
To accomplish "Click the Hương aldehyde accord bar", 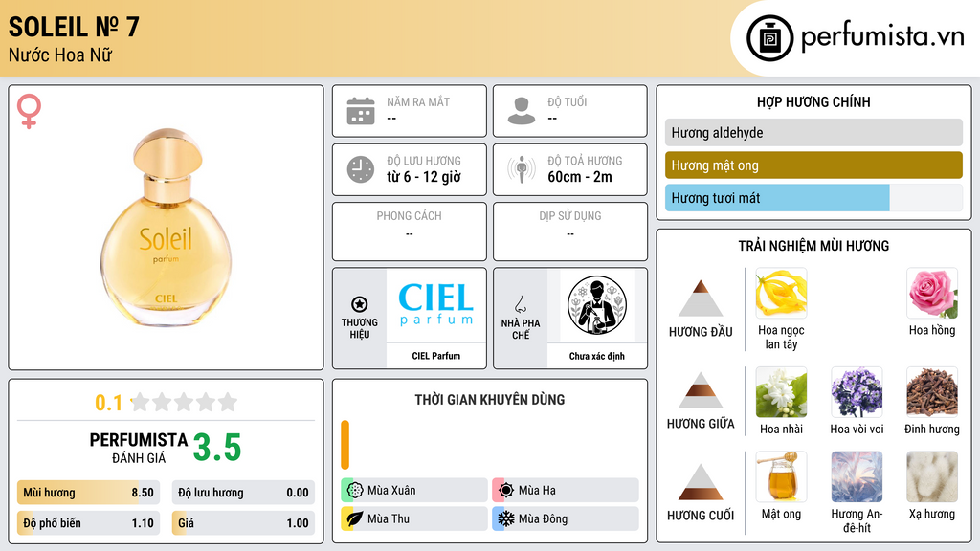I will (x=813, y=132).
